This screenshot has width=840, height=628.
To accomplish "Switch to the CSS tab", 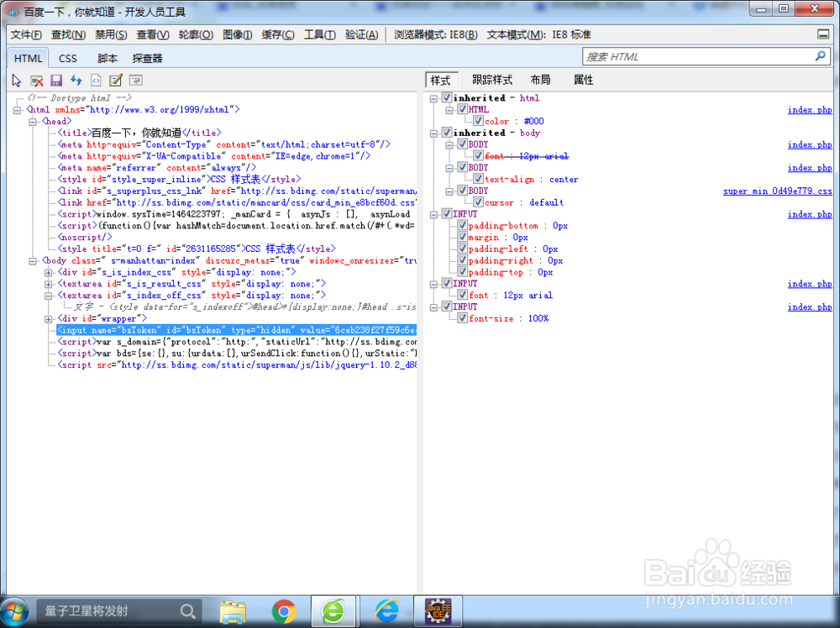I will [x=68, y=59].
